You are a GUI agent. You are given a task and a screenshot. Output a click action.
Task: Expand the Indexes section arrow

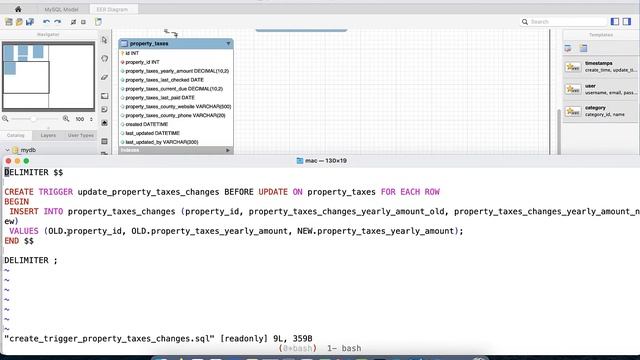[x=228, y=150]
